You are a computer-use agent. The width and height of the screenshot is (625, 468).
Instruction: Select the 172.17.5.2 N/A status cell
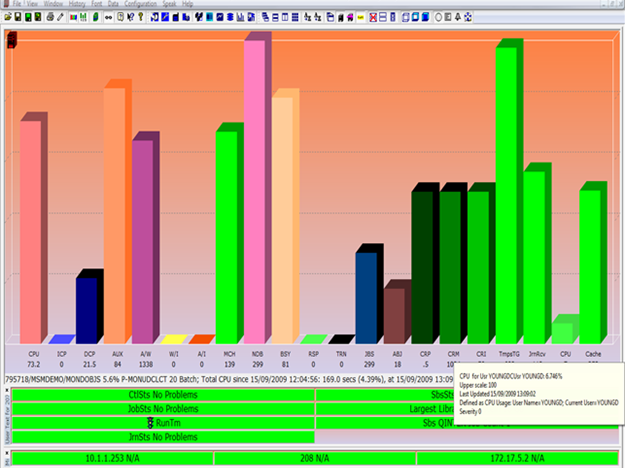point(518,458)
